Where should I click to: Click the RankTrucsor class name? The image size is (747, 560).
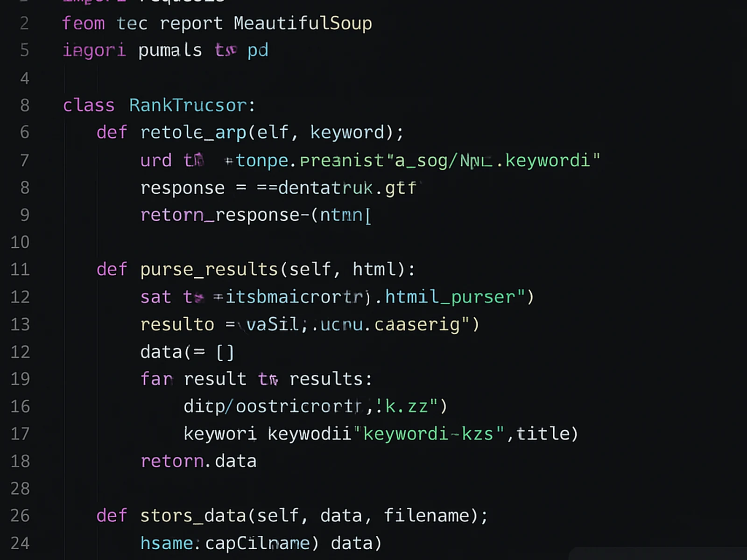point(188,105)
